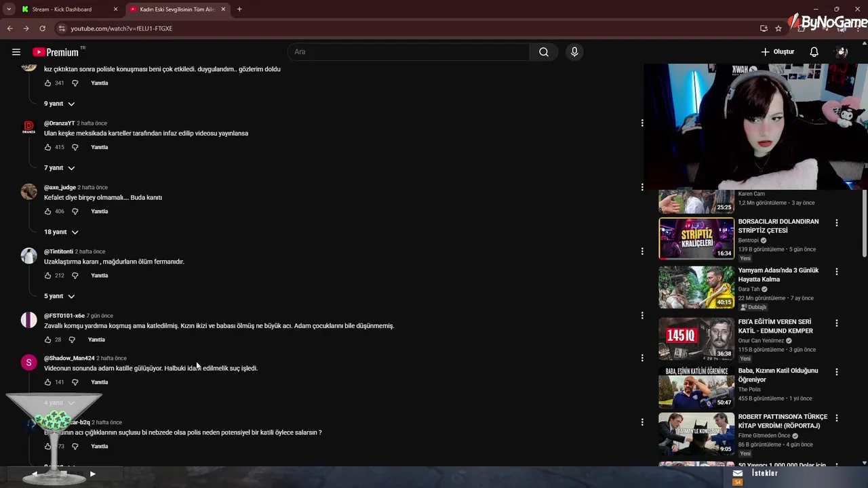This screenshot has width=868, height=488.
Task: Open @DranzaYT profile avatar
Action: pyautogui.click(x=28, y=127)
